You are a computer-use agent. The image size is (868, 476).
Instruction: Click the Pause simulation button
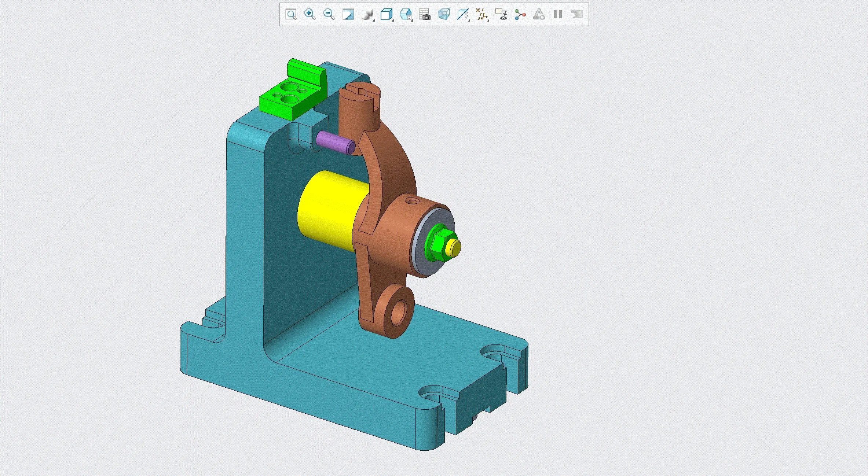coord(558,15)
